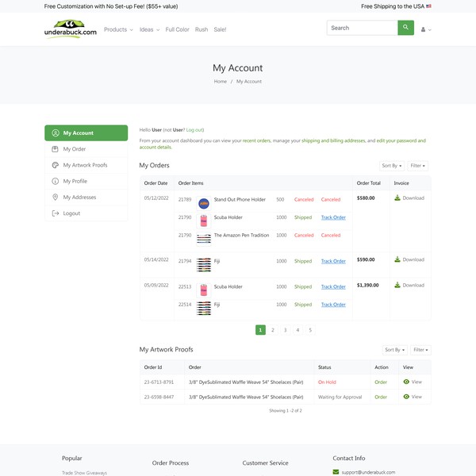Go to orders page 4

click(x=297, y=330)
